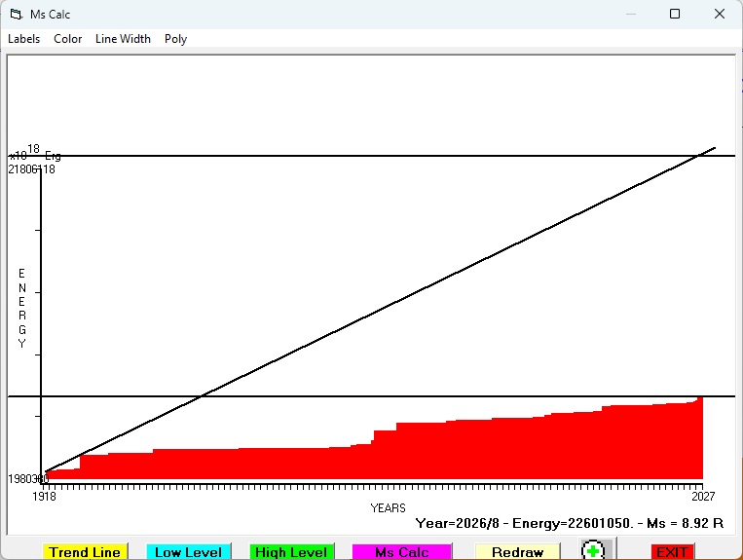Click the cyan Low Level button
Image resolution: width=743 pixels, height=560 pixels.
(188, 552)
